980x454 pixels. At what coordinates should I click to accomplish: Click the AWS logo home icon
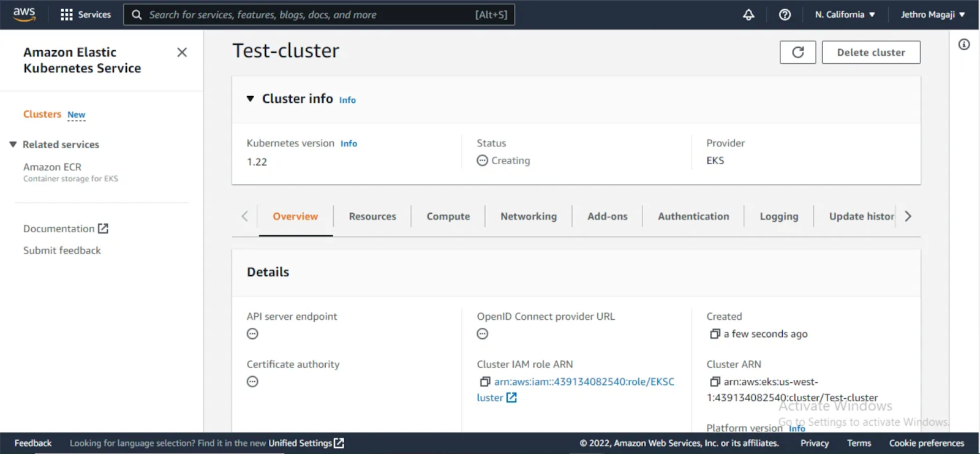click(x=24, y=15)
